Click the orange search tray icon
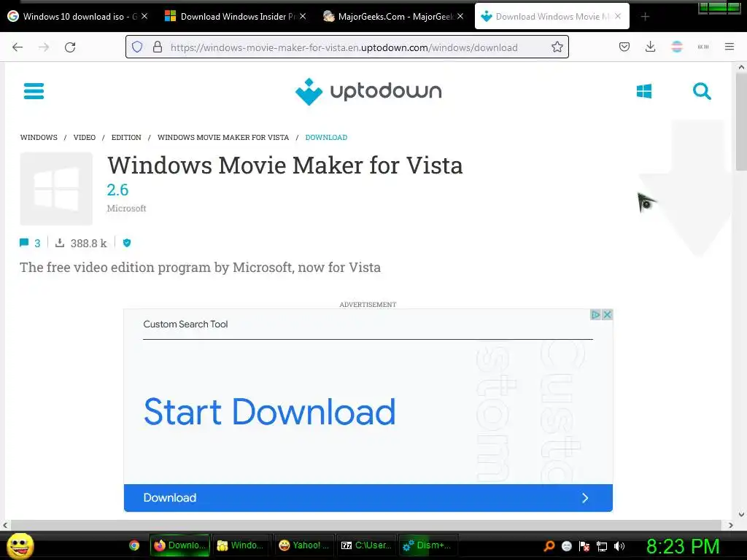This screenshot has width=747, height=560. [549, 545]
